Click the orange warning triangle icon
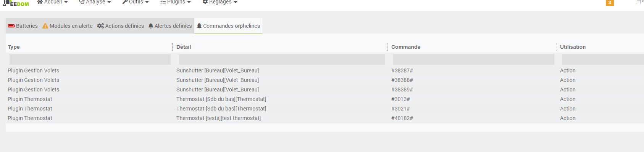Viewport: 644px width, 152px height. (45, 26)
